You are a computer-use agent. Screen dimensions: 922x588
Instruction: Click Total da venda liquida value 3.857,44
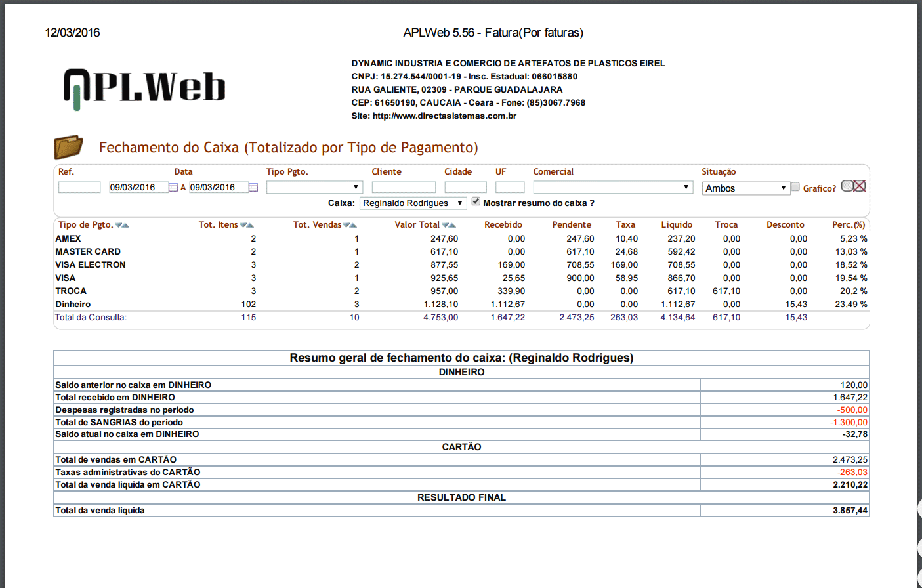pos(850,511)
